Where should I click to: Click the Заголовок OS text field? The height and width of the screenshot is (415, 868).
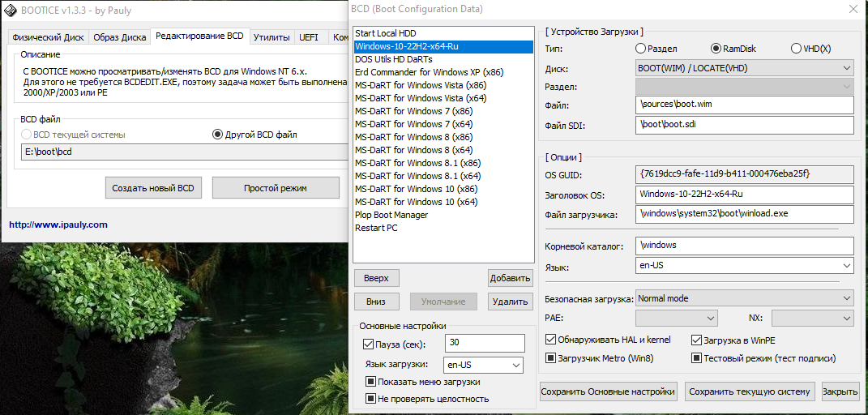(745, 195)
